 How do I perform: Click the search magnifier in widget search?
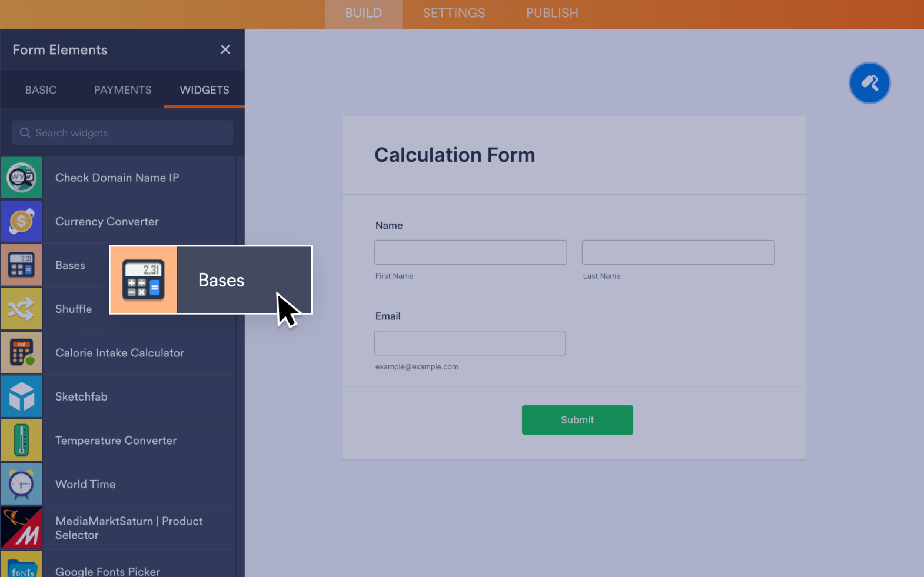point(25,132)
